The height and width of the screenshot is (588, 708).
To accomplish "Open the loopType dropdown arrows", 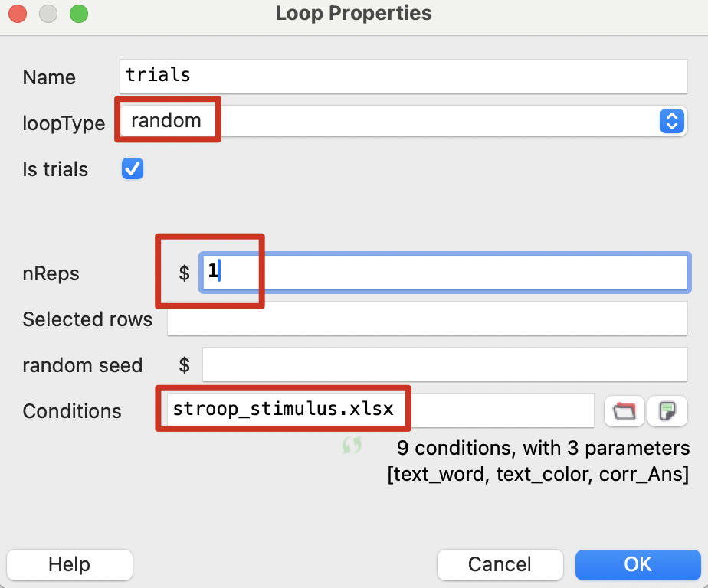I will click(x=671, y=121).
